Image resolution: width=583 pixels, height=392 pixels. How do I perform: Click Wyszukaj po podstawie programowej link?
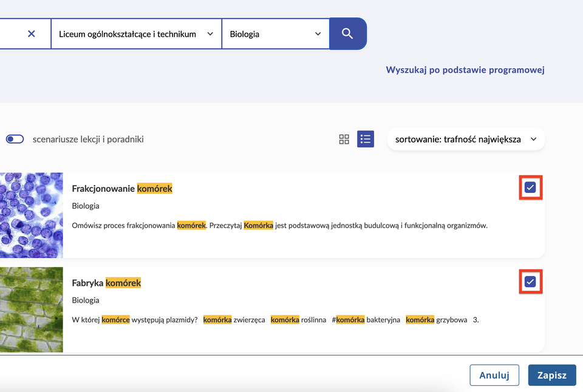pos(465,70)
